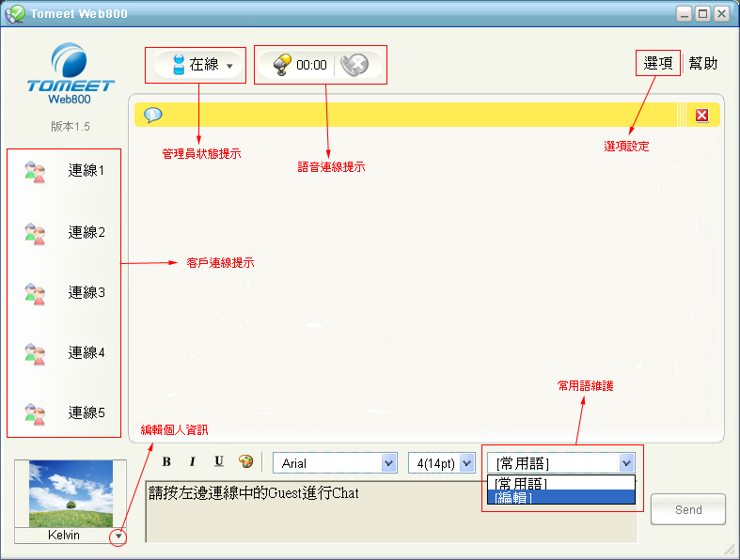Open the text color palette icon
This screenshot has height=560, width=740.
click(245, 461)
